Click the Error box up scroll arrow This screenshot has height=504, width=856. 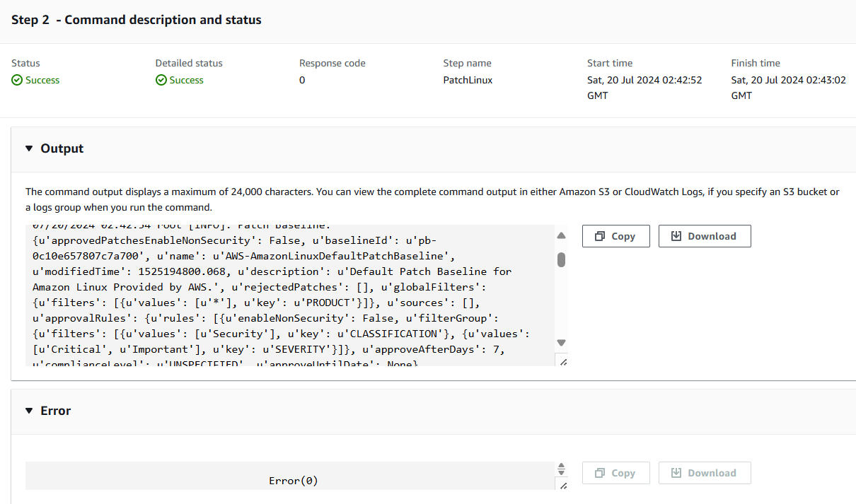point(562,467)
